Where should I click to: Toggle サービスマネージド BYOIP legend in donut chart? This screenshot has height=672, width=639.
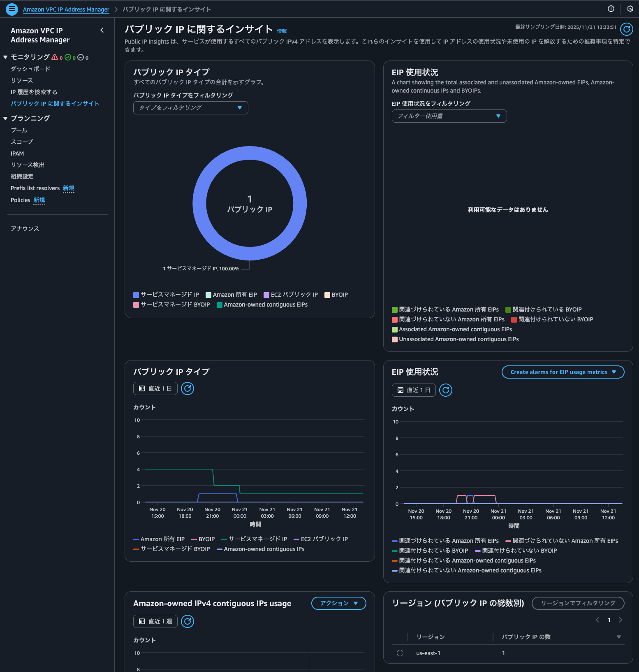pos(171,305)
